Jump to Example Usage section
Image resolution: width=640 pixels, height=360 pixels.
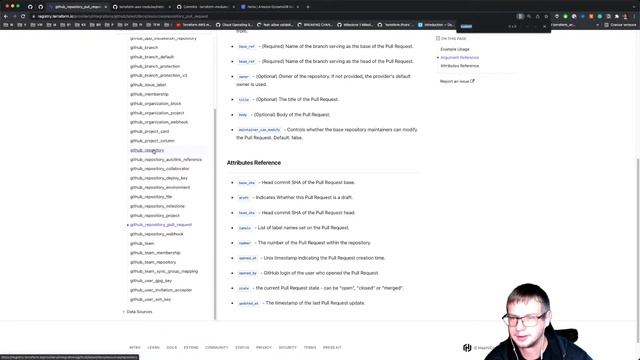455,49
